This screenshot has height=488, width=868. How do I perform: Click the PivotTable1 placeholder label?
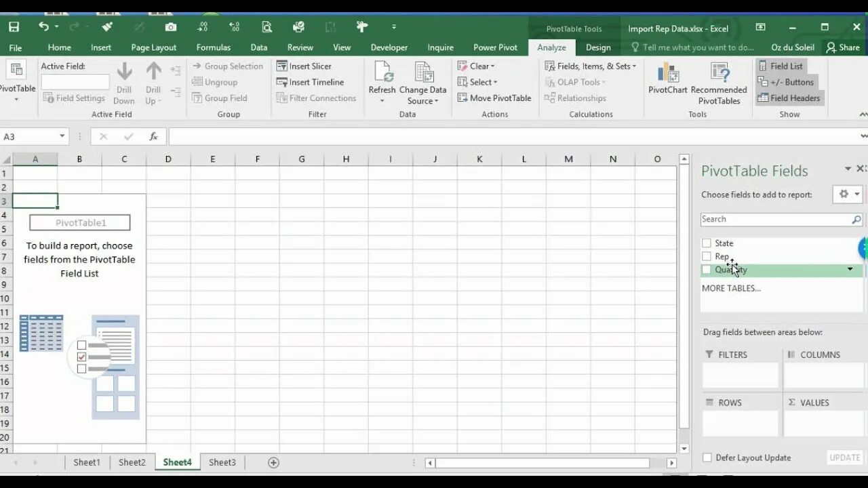(x=80, y=222)
